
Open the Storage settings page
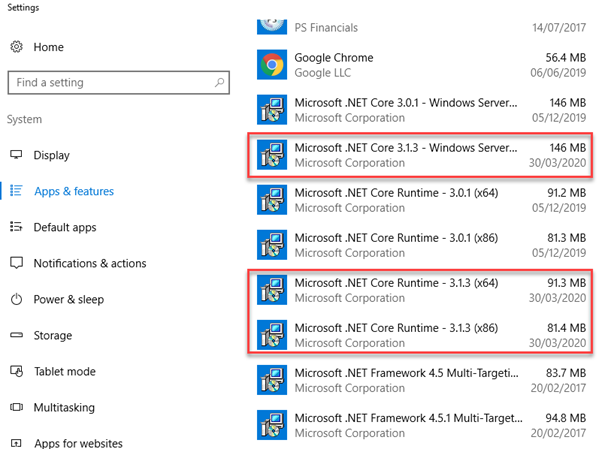(52, 335)
